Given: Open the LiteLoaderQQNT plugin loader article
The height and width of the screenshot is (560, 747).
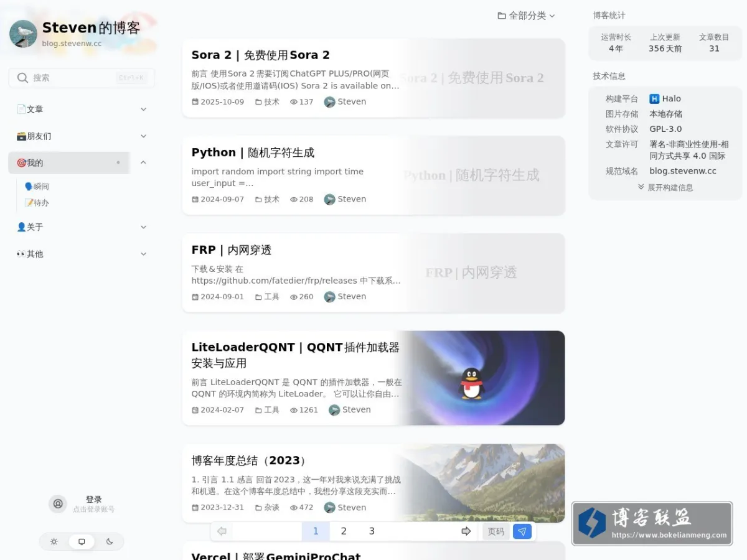Looking at the screenshot, I should pyautogui.click(x=296, y=355).
